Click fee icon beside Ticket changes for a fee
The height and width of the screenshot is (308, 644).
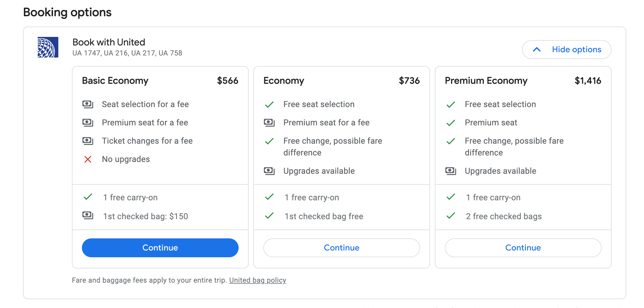click(88, 141)
